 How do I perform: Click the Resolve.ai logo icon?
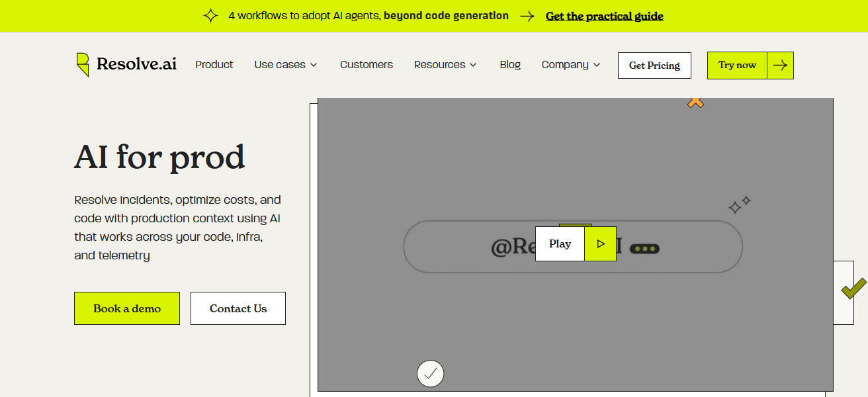point(83,63)
